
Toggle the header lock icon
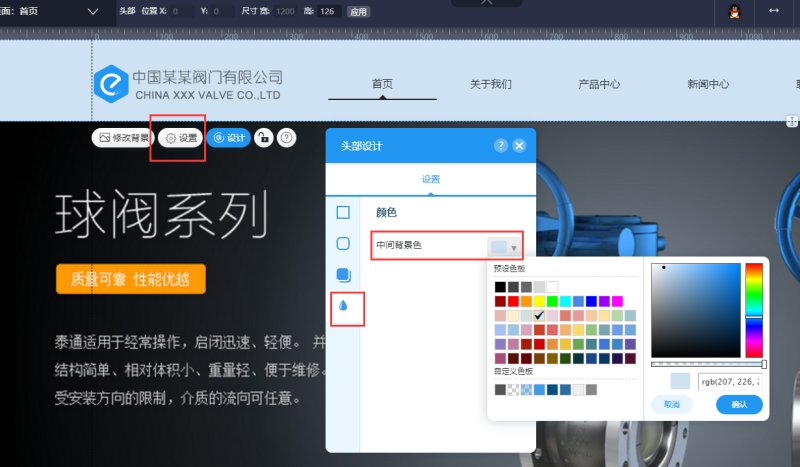[x=264, y=138]
